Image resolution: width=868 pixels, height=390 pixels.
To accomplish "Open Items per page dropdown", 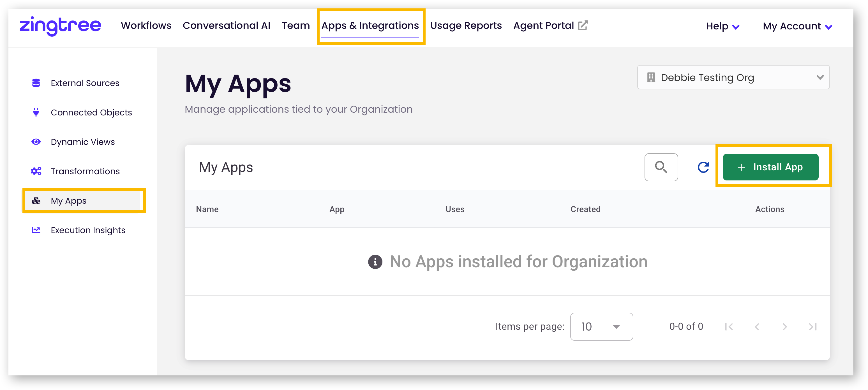I will (x=601, y=326).
